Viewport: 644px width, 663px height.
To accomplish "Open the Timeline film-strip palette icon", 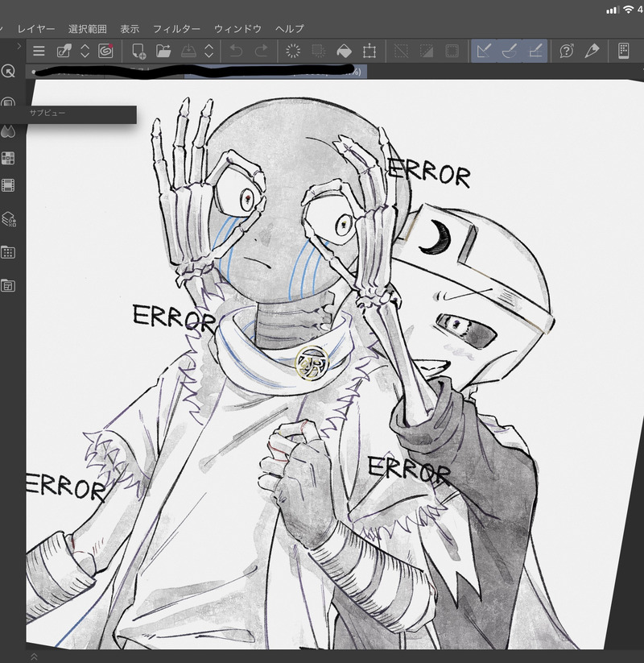I will click(8, 185).
